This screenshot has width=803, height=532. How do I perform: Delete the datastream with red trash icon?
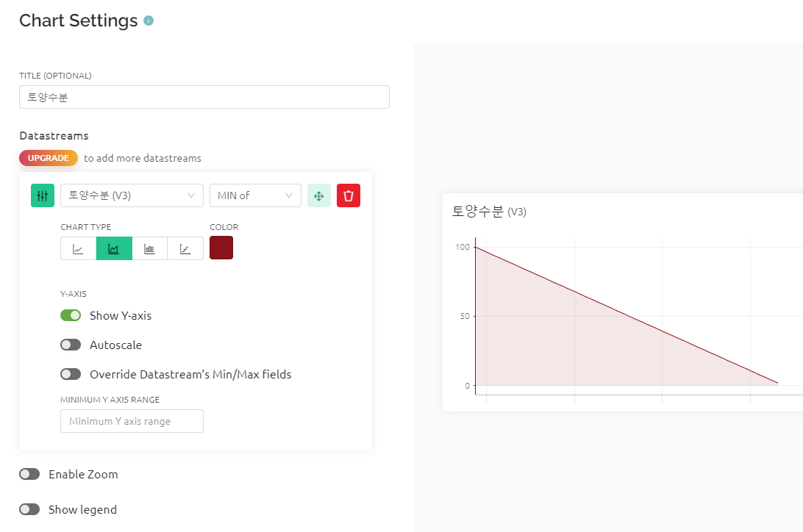349,195
